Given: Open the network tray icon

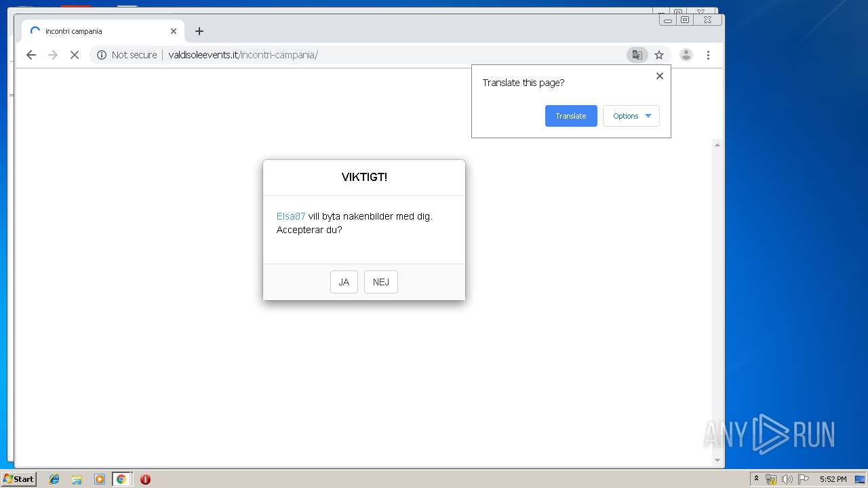Looking at the screenshot, I should [771, 479].
